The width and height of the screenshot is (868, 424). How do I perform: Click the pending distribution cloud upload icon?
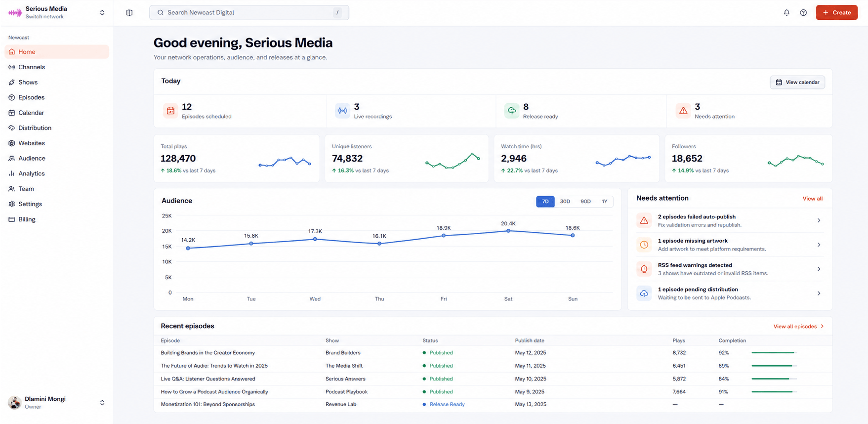[644, 293]
